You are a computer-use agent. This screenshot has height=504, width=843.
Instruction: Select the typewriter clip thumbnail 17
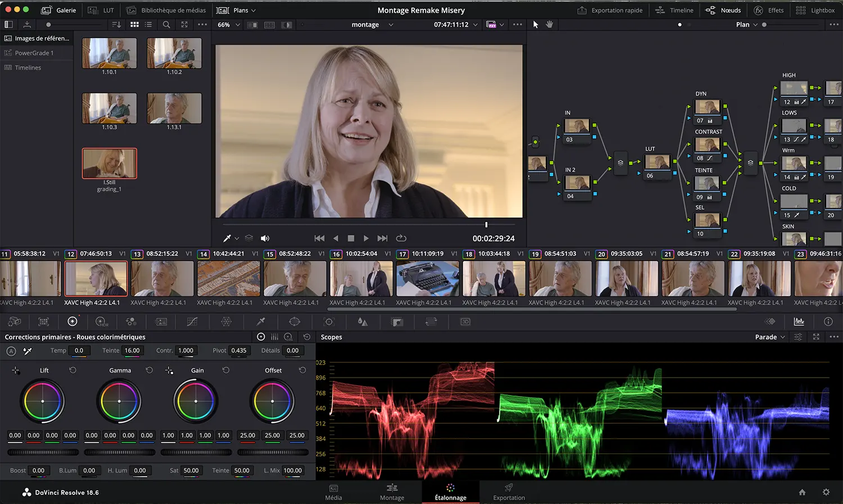pos(427,278)
